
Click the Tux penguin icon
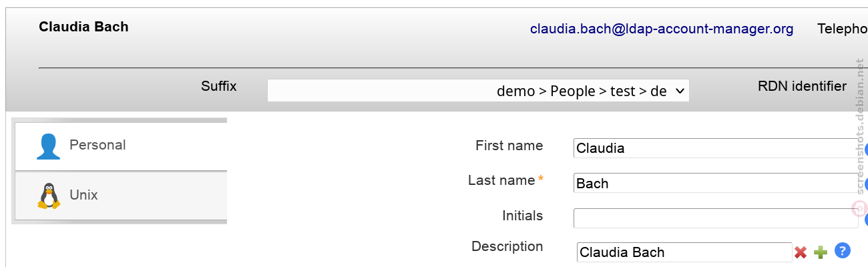click(49, 196)
